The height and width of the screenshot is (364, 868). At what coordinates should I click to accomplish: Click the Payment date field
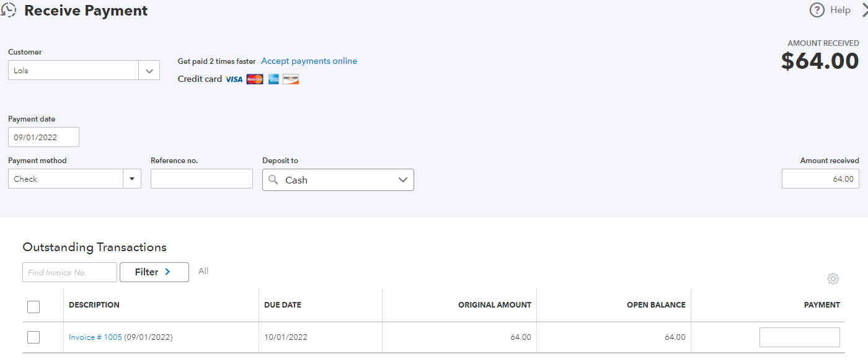(43, 137)
